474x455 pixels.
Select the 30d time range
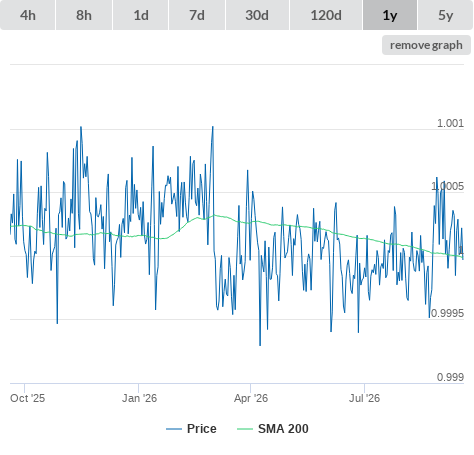[x=257, y=15]
